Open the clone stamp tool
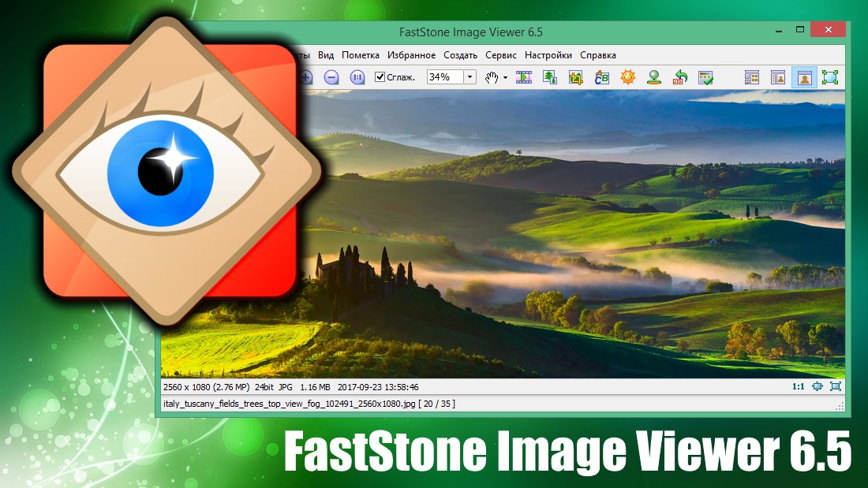Screen dimensions: 868x488 pyautogui.click(x=654, y=77)
